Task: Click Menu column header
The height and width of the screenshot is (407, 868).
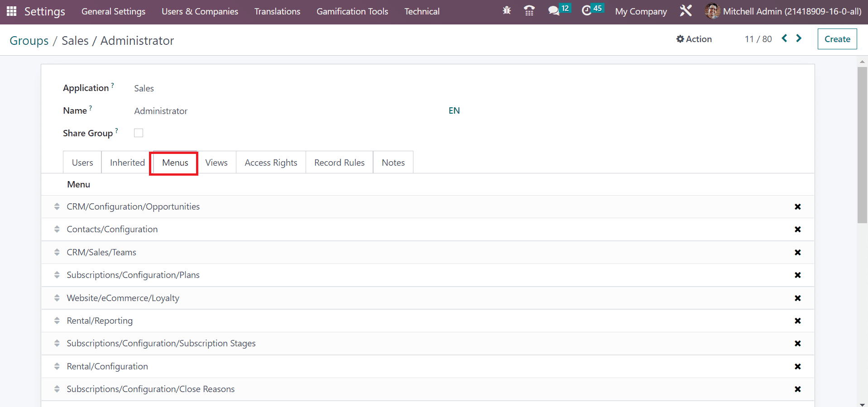Action: 78,184
